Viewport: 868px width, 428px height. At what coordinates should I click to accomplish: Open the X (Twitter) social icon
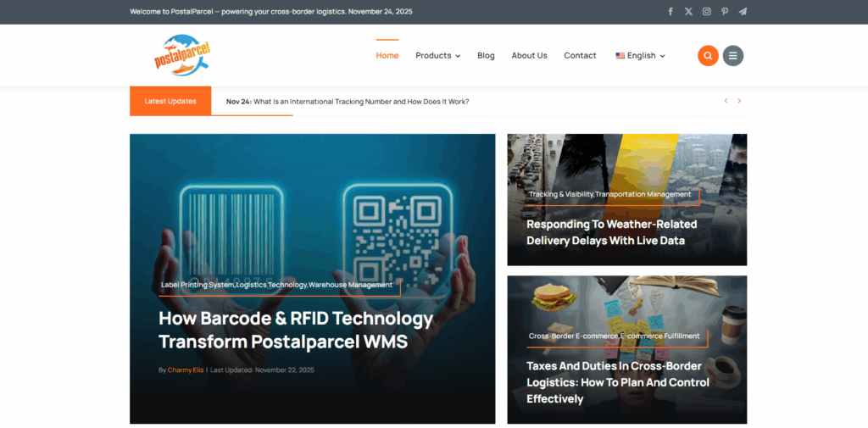688,12
